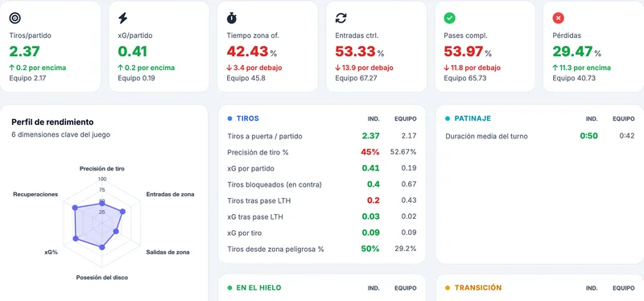Image resolution: width=644 pixels, height=301 pixels.
Task: Click the 53.97 % value on Pases compl. card
Action: point(468,52)
